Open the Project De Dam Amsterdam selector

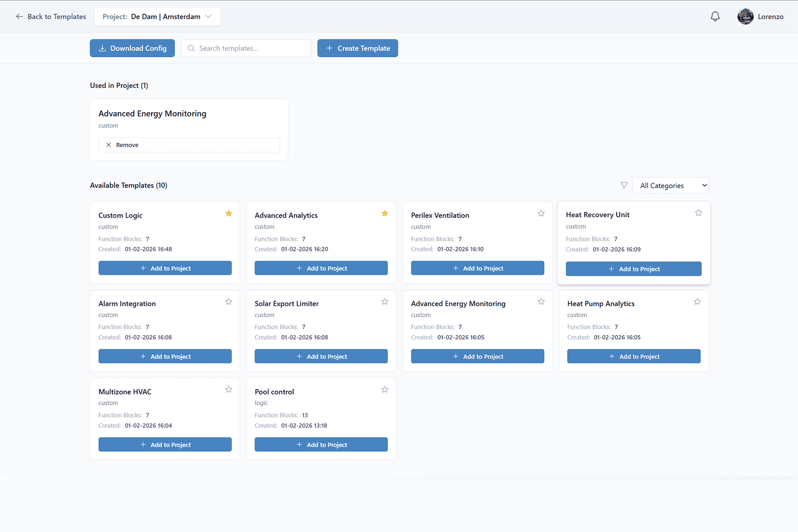click(x=157, y=16)
